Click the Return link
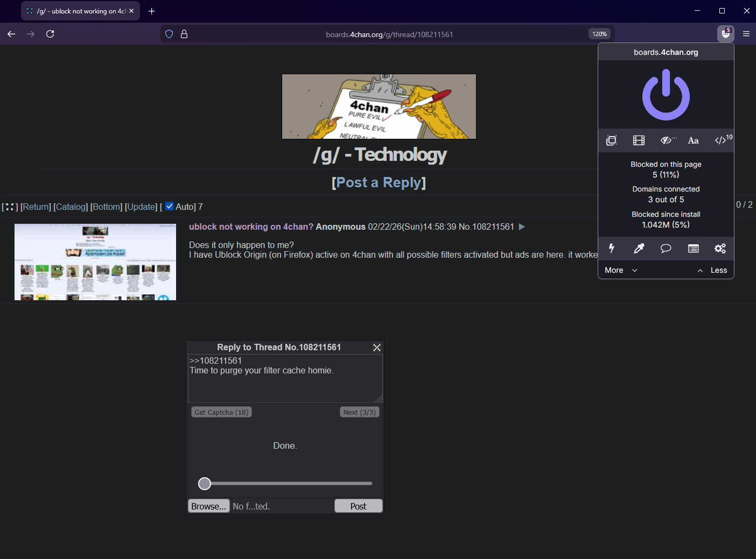This screenshot has height=559, width=756. coord(36,207)
